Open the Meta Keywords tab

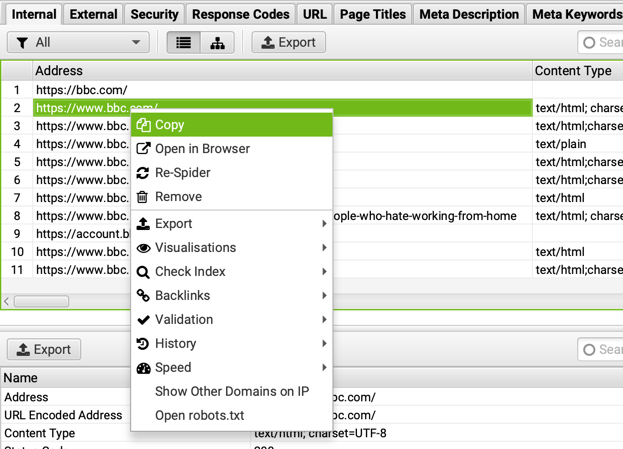click(x=575, y=14)
